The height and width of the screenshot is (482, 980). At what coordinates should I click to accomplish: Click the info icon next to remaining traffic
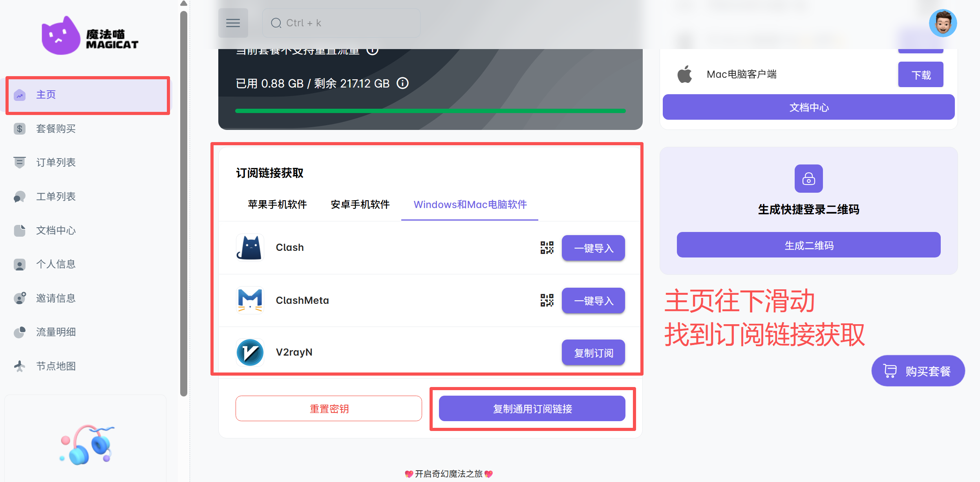(x=402, y=83)
